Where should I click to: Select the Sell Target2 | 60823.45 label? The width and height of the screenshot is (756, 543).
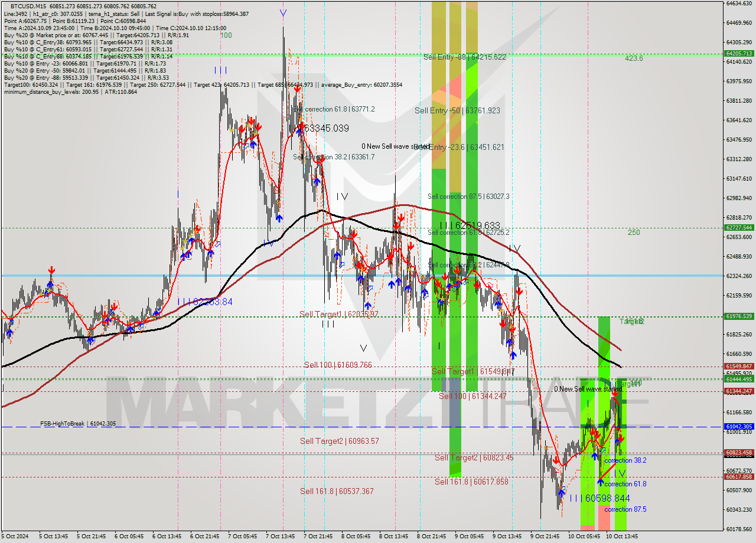click(x=474, y=457)
